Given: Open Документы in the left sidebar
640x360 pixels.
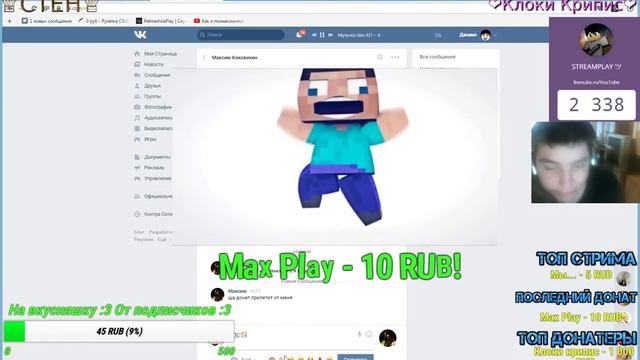Looking at the screenshot, I should [x=152, y=157].
